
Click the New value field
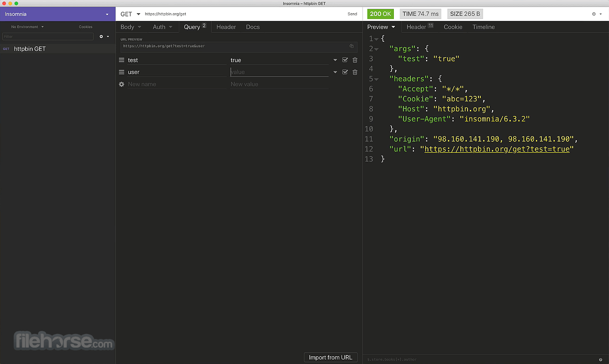[279, 84]
